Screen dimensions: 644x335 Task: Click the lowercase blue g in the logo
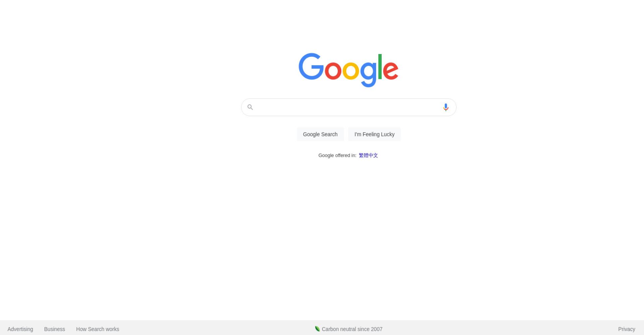[x=368, y=74]
